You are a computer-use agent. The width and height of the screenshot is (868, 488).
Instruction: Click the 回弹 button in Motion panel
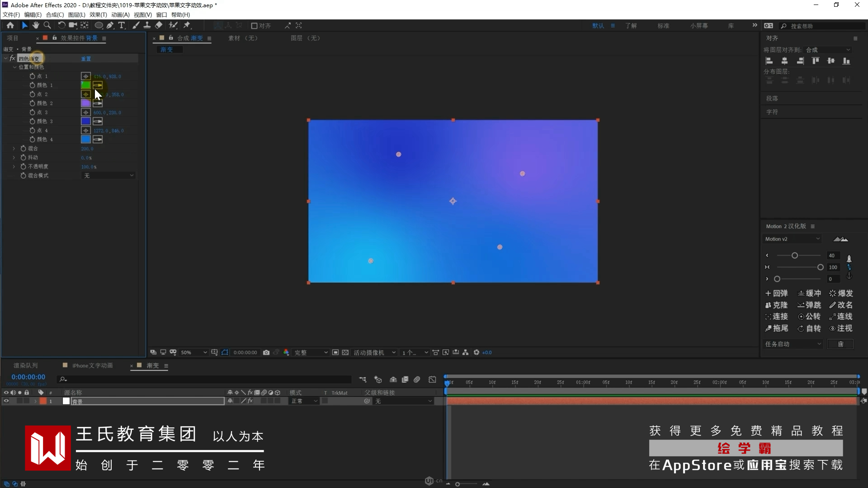776,293
